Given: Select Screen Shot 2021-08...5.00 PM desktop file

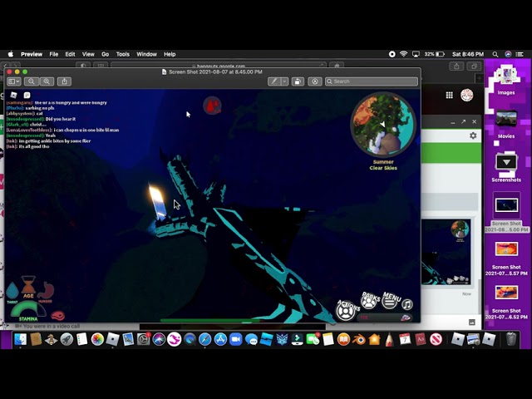Looking at the screenshot, I should click(x=506, y=212).
